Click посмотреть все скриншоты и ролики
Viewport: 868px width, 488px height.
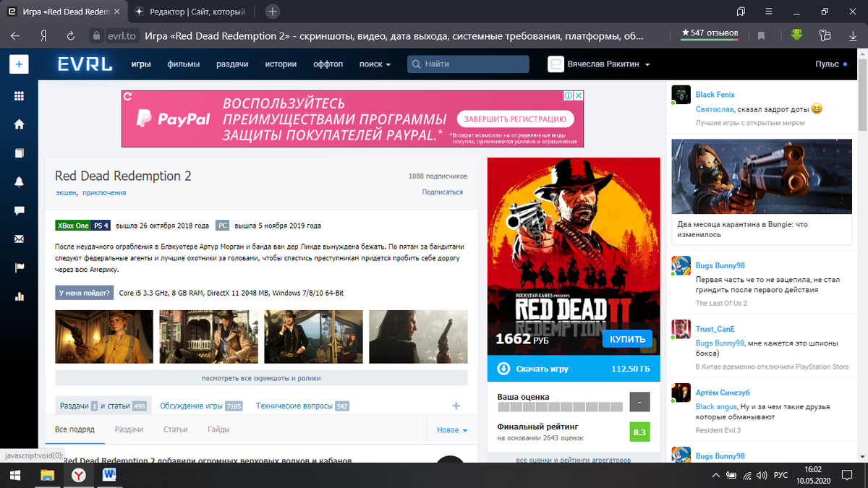(x=261, y=378)
